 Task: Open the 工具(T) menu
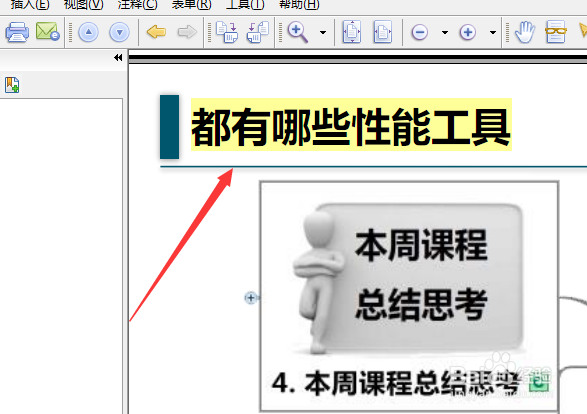point(245,4)
